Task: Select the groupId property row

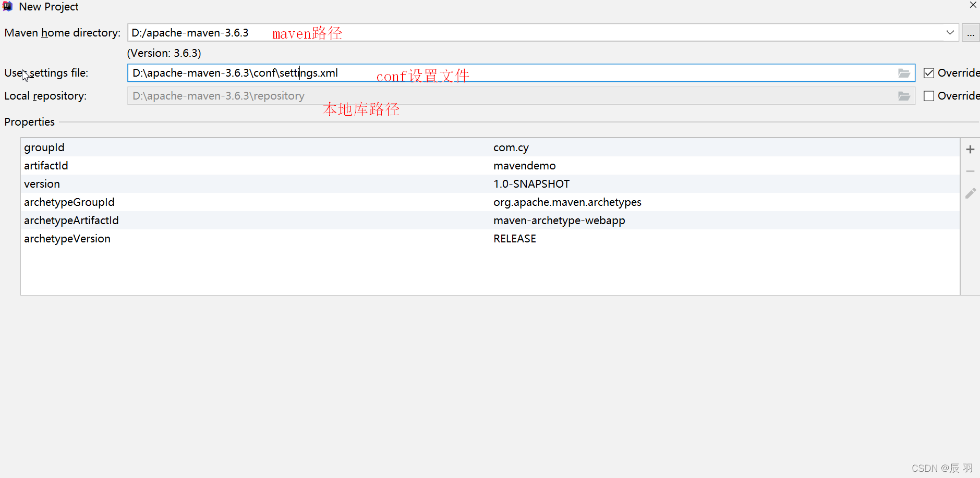Action: (x=490, y=148)
